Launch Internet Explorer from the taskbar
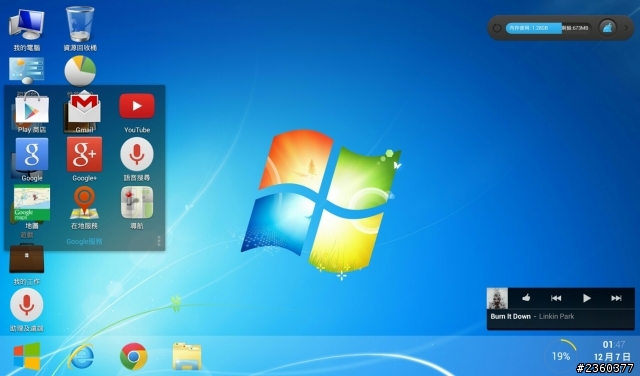Viewport: 640px width, 376px height. coord(80,356)
